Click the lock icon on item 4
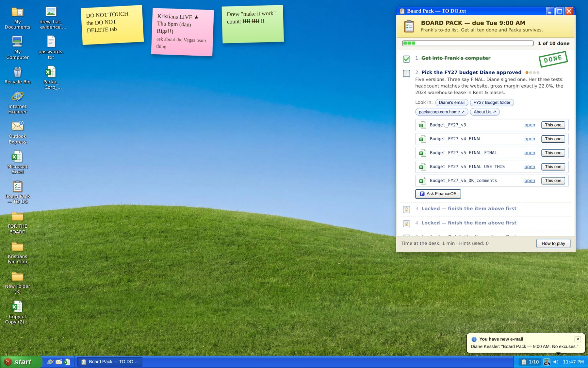This screenshot has width=588, height=368. click(x=406, y=224)
